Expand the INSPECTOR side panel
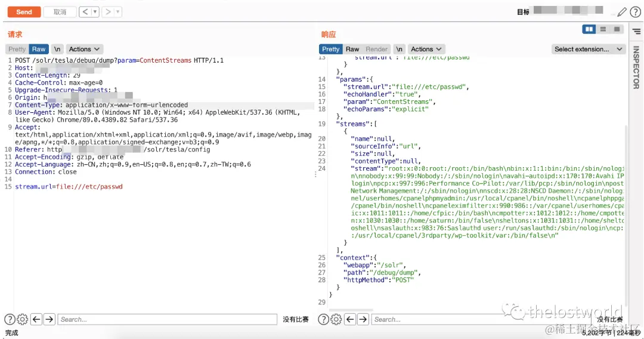Image resolution: width=644 pixels, height=339 pixels. click(x=636, y=67)
